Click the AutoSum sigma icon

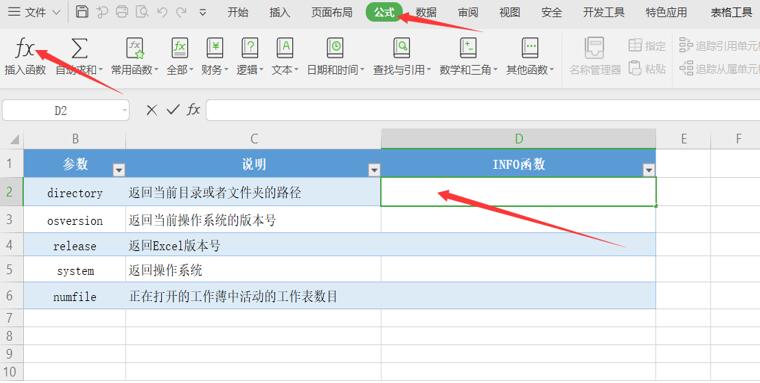click(79, 48)
